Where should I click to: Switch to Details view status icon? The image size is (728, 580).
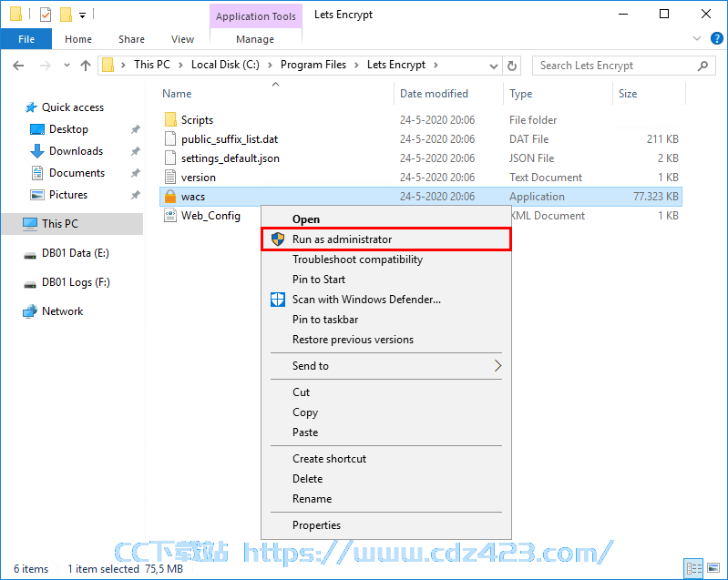click(x=694, y=568)
